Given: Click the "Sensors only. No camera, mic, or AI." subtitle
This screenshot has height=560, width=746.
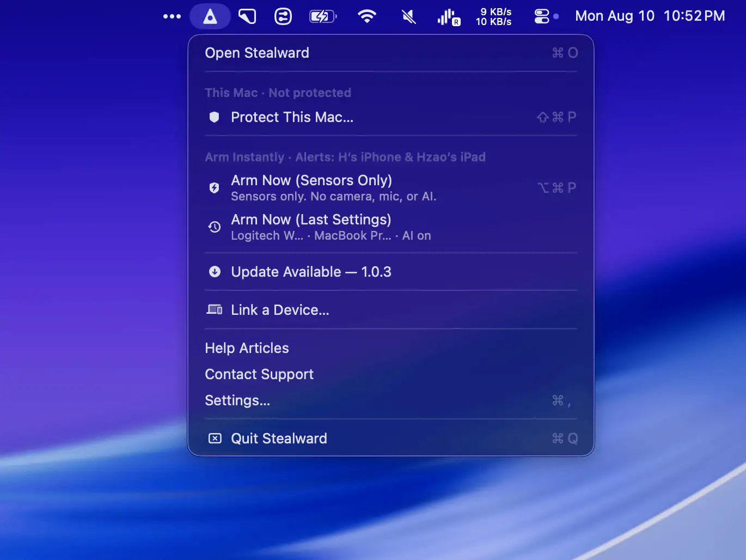Looking at the screenshot, I should pos(334,196).
